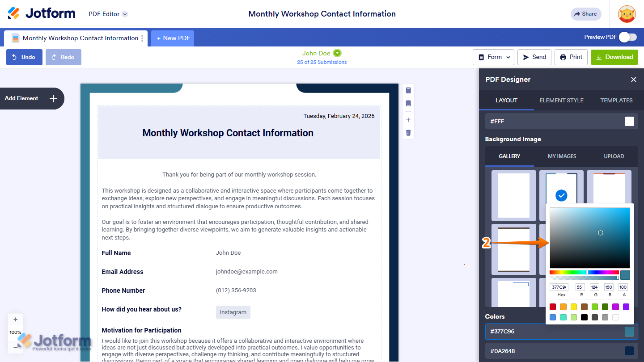
Task: Open the Form dropdown button
Action: [493, 57]
